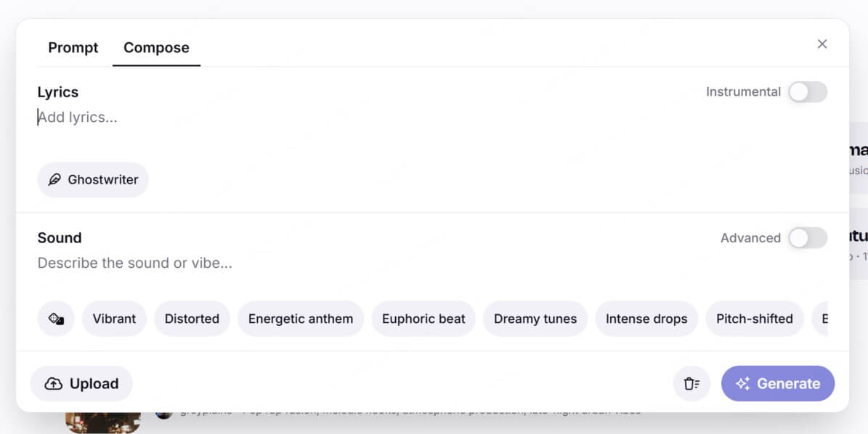
Task: Select the Intense drops tag
Action: (646, 319)
